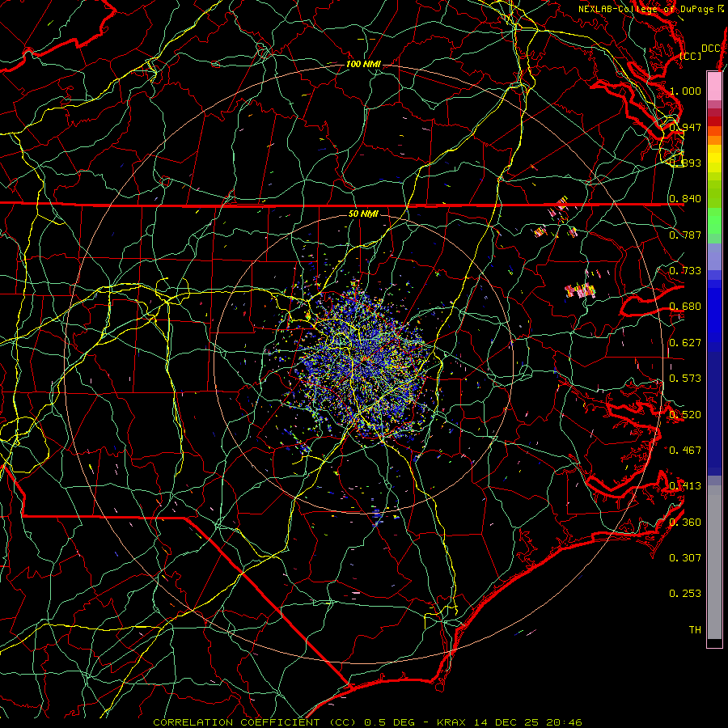
Task: Select the 0.627 scale value
Action: [x=685, y=342]
